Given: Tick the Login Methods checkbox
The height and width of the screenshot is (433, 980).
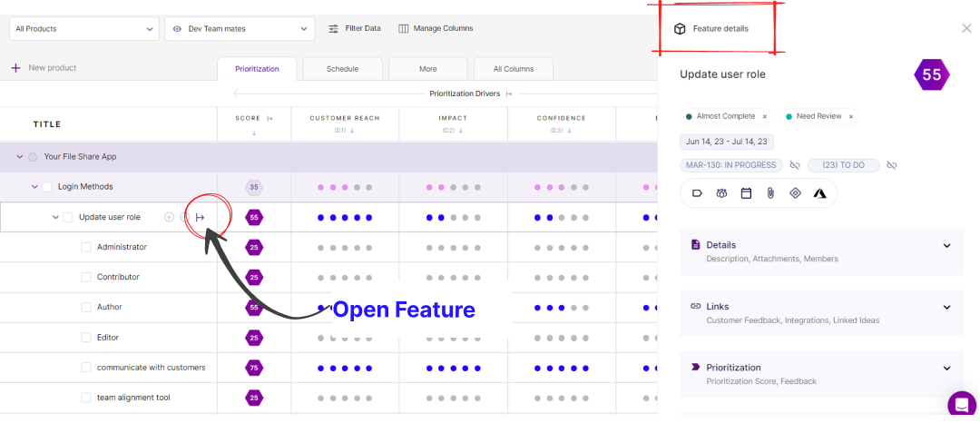Looking at the screenshot, I should coord(47,187).
